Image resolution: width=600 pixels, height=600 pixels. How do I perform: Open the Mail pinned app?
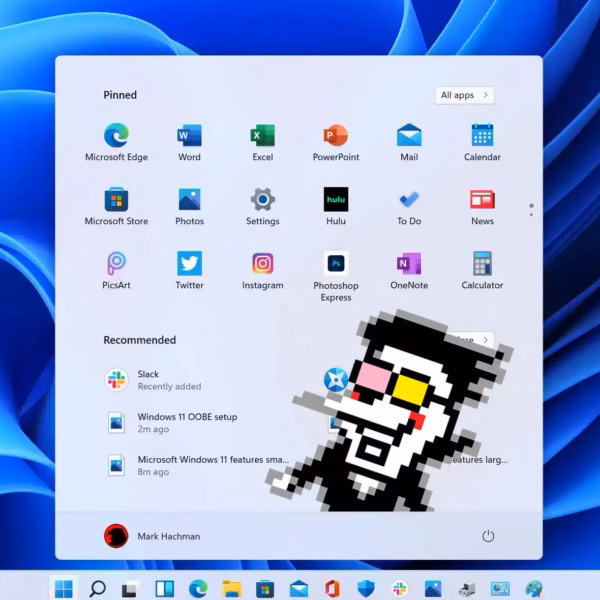coord(409,142)
